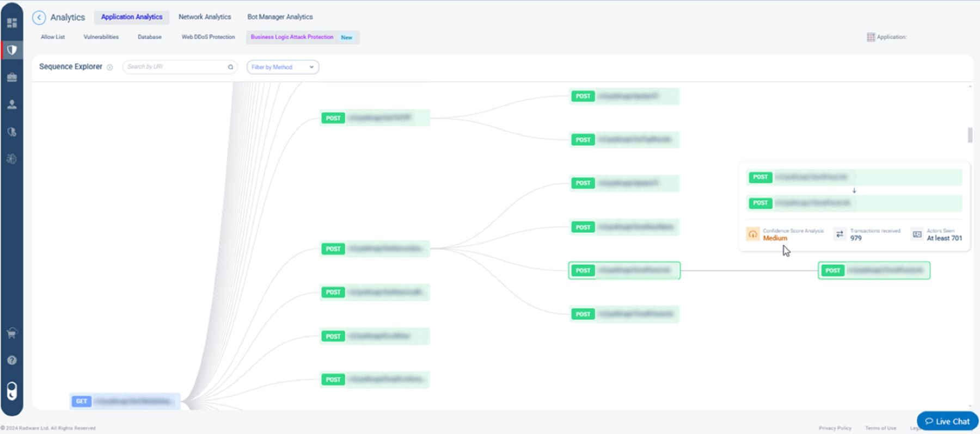Open the help question mark icon

point(12,360)
